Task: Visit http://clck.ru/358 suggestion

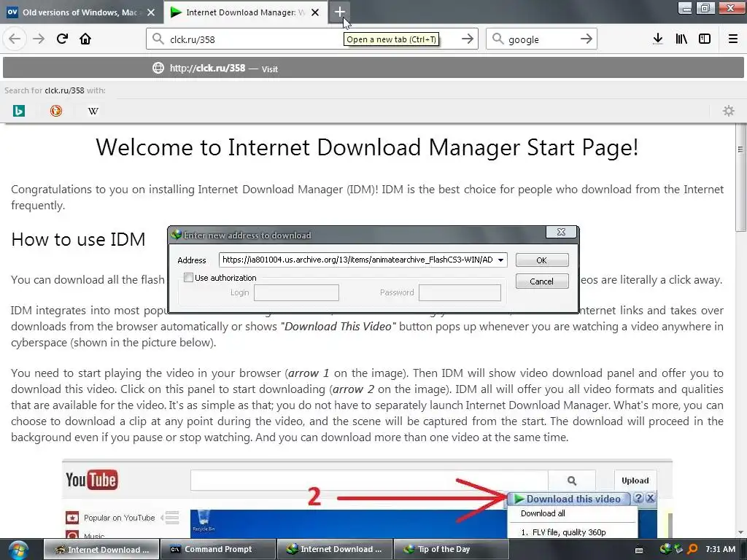Action: [373, 68]
